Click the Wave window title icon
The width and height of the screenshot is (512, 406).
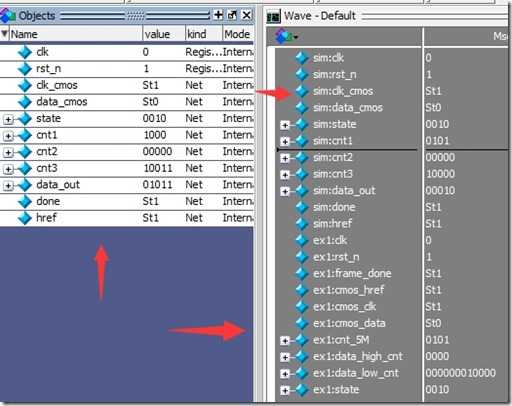point(273,16)
